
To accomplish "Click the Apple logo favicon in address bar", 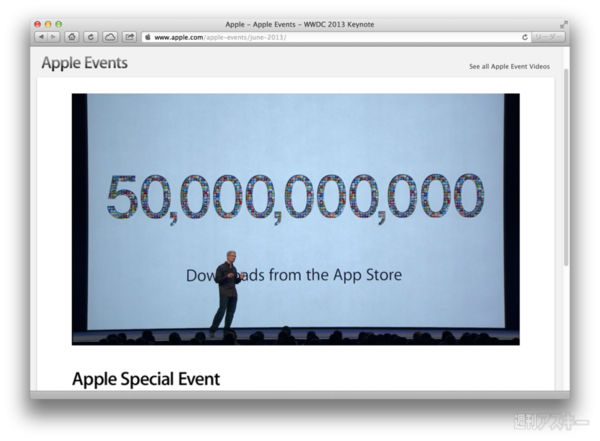I will [x=148, y=37].
